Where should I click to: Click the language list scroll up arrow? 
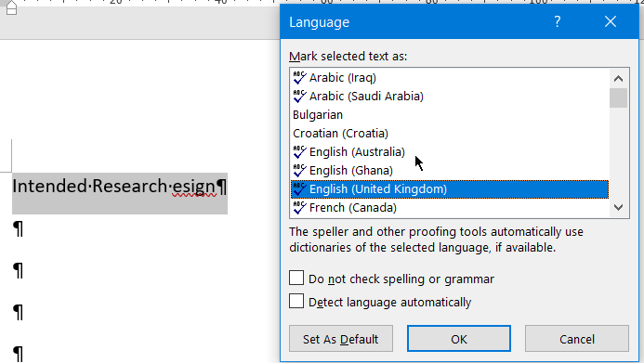[x=618, y=78]
